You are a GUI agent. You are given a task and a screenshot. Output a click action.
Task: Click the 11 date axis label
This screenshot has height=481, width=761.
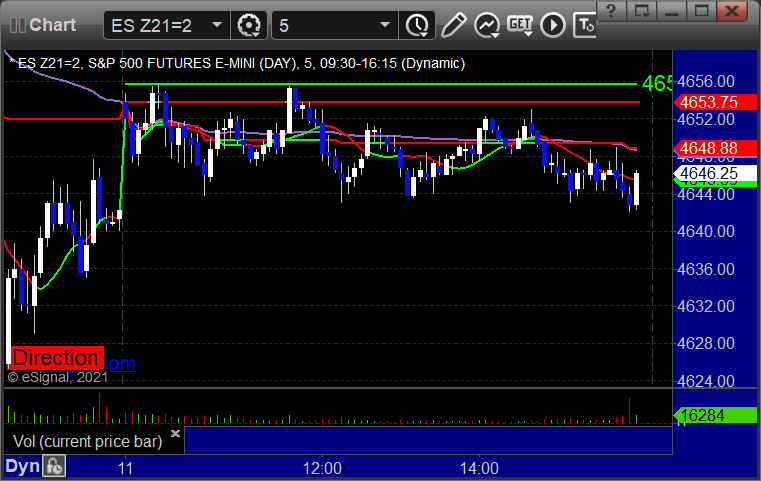[125, 468]
